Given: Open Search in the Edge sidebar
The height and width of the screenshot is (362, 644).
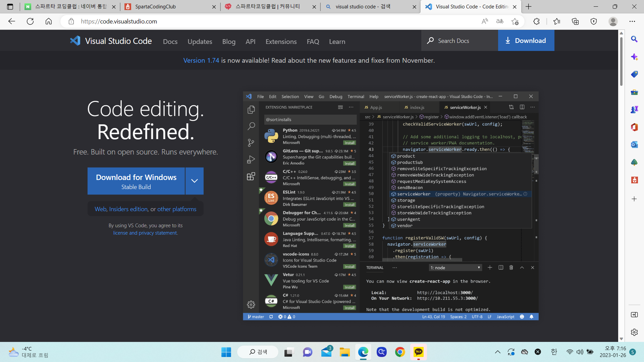Looking at the screenshot, I should click(634, 39).
